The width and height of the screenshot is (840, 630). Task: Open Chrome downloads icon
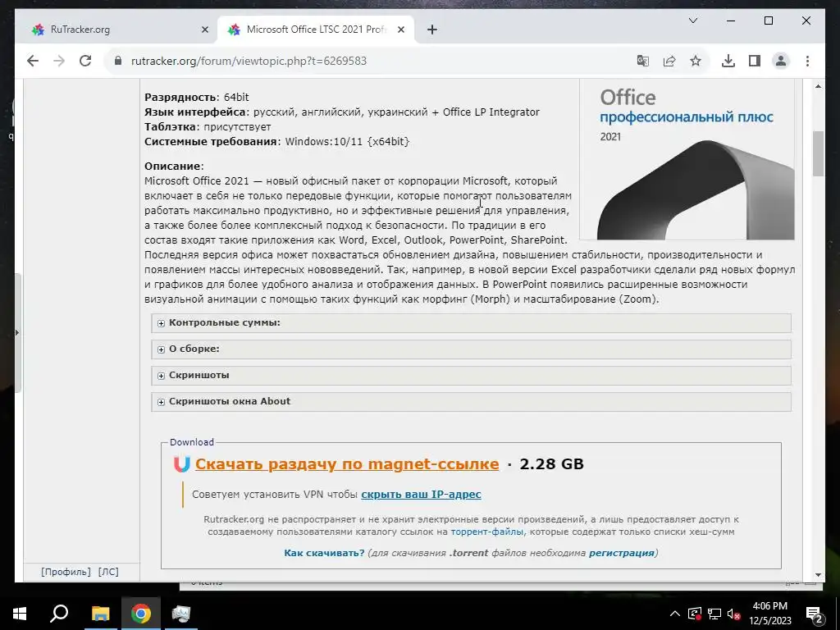click(x=728, y=61)
